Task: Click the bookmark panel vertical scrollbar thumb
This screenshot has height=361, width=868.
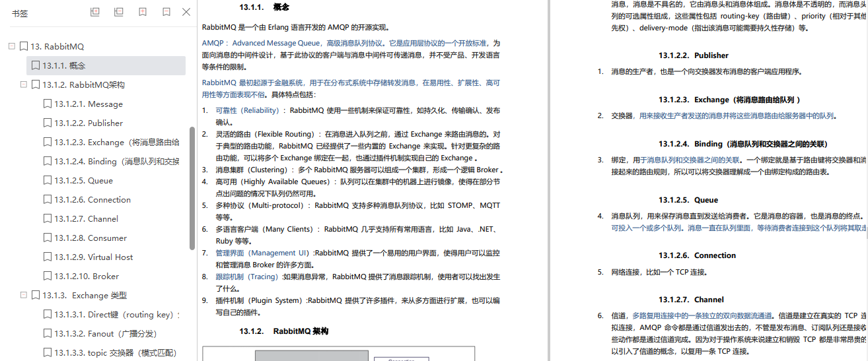Action: 192,188
